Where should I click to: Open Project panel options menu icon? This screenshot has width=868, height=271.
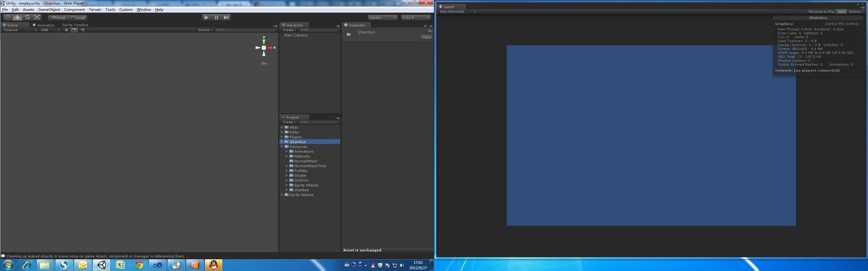[338, 118]
